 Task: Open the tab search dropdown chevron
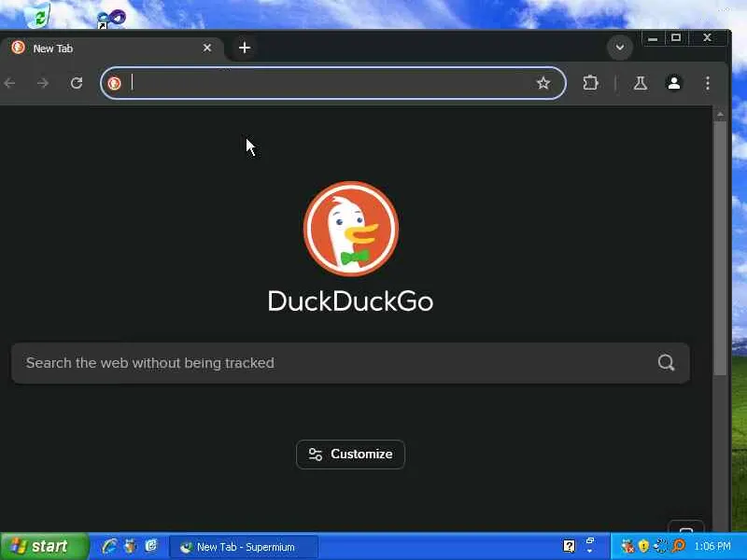click(x=620, y=48)
